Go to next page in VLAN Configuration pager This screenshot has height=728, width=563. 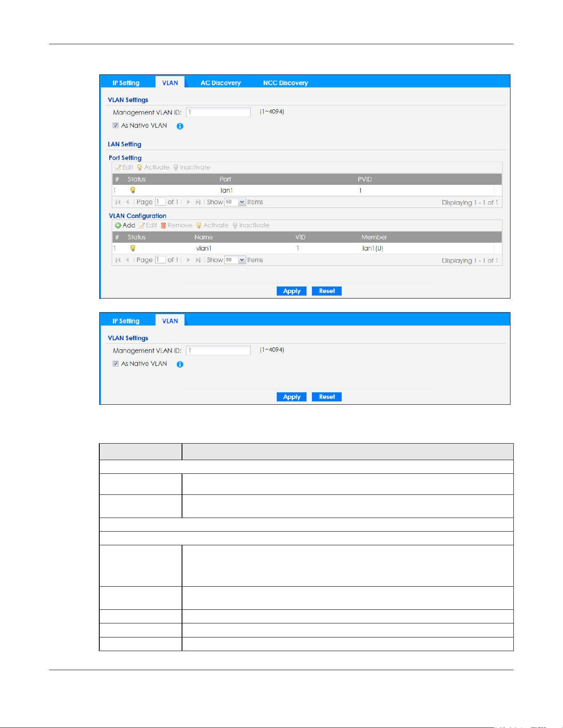pos(188,260)
